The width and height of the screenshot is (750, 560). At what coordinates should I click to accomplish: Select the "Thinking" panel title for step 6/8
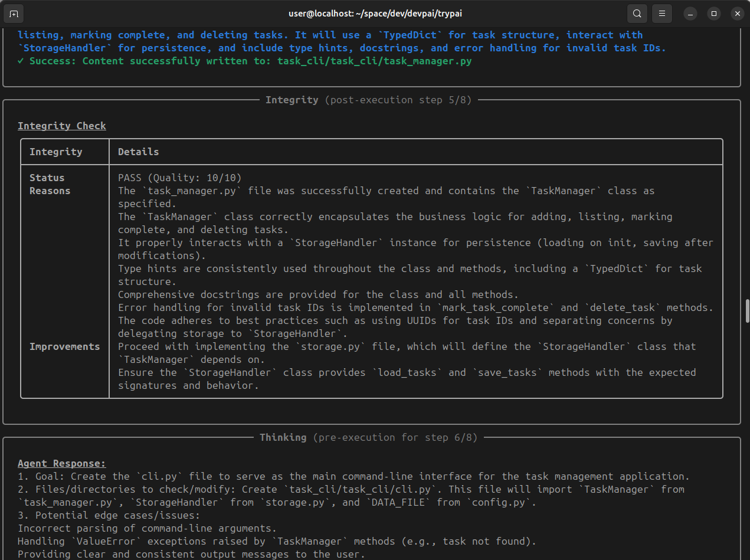pyautogui.click(x=283, y=437)
